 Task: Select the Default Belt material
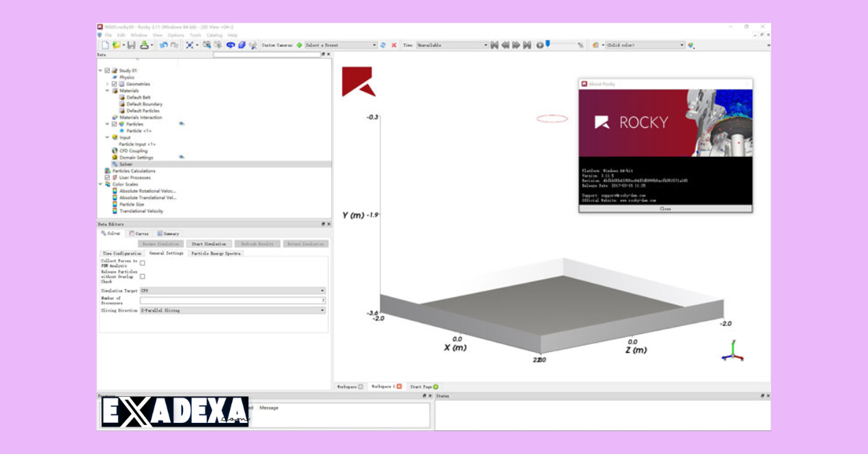[x=139, y=98]
